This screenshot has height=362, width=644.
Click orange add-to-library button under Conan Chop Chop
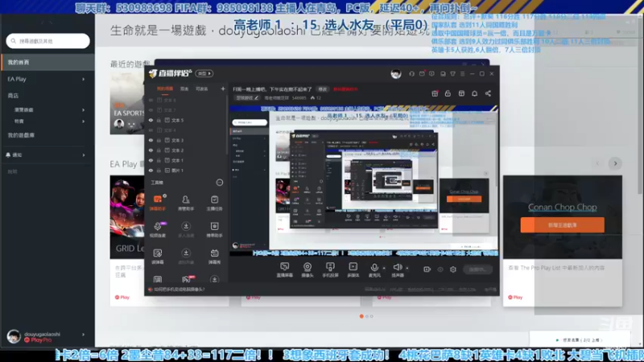coord(562,225)
